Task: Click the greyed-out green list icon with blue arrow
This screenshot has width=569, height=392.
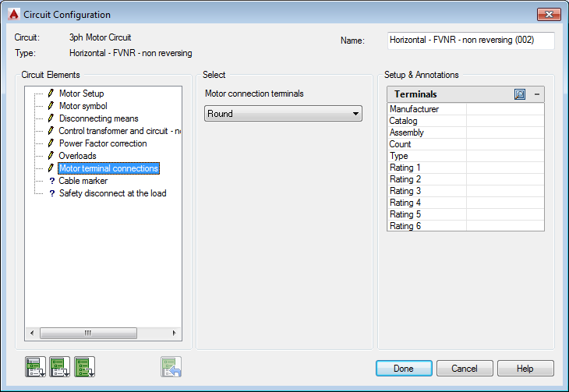Action: pyautogui.click(x=171, y=366)
